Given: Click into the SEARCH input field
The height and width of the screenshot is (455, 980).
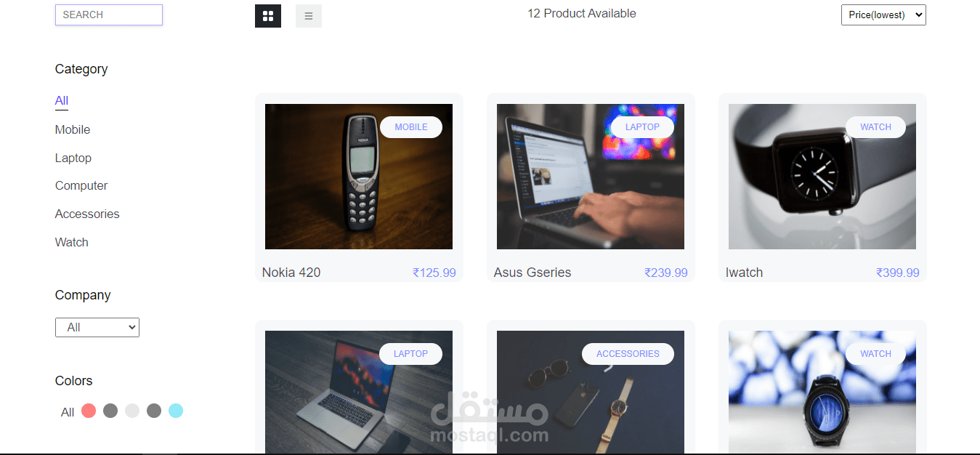Looking at the screenshot, I should pos(109,15).
